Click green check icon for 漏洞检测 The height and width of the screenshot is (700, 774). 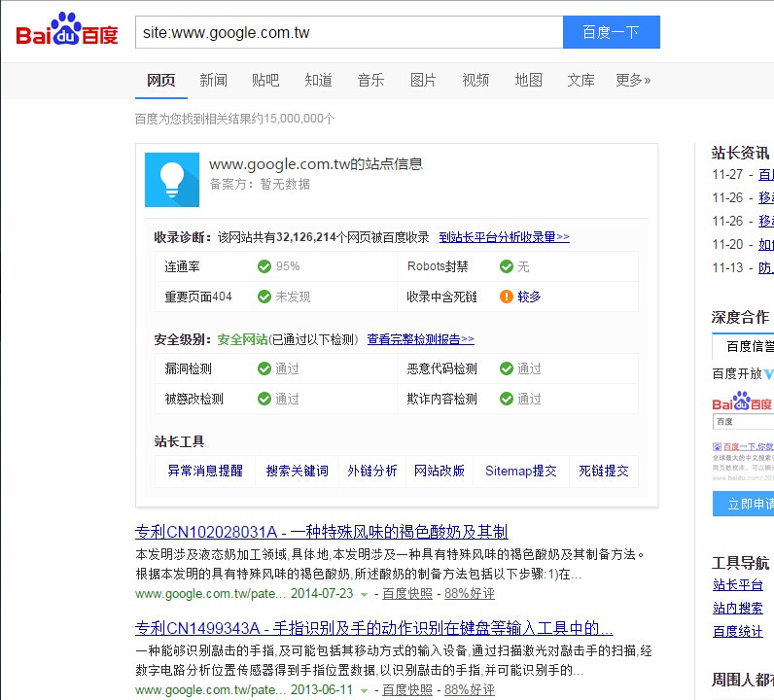[x=264, y=368]
